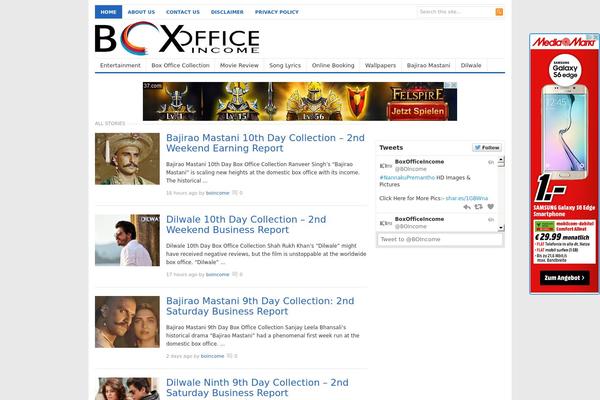This screenshot has width=600, height=400.
Task: Click heart like icon on tweet
Action: pos(491,207)
